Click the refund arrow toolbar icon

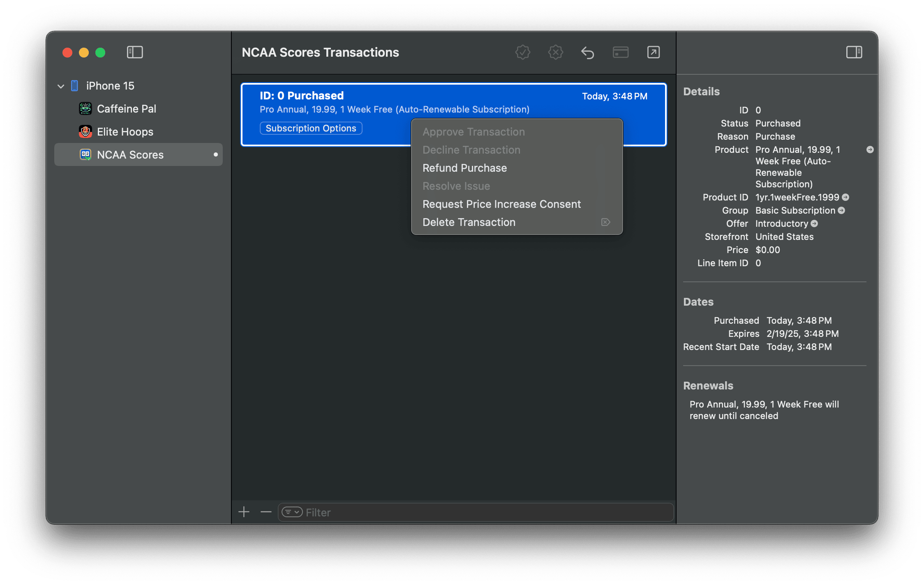[x=588, y=53]
